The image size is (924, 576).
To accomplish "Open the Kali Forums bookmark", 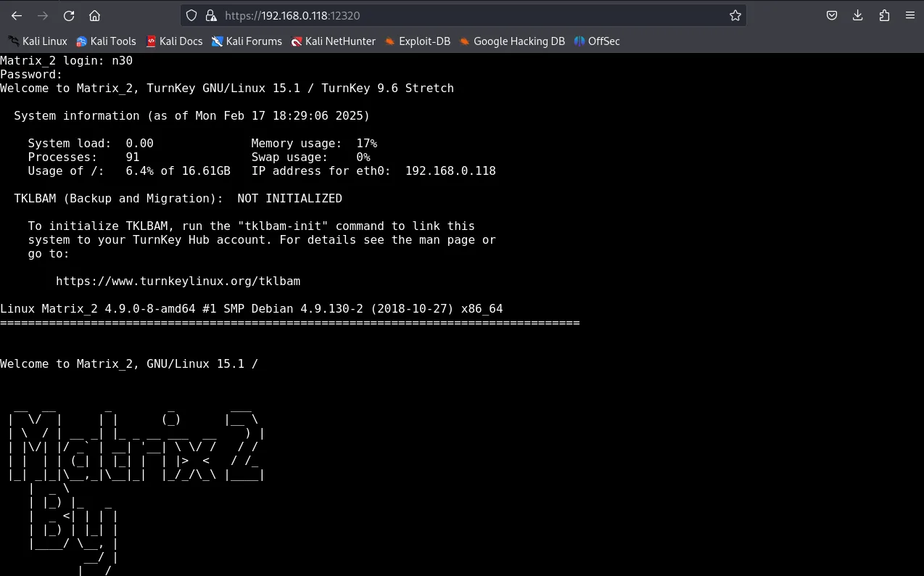I will coord(247,41).
